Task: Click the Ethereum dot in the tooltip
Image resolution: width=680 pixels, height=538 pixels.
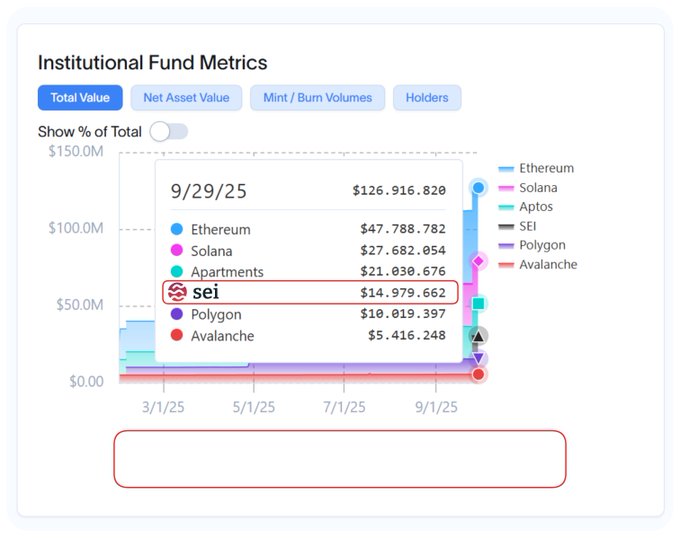Action: point(177,229)
